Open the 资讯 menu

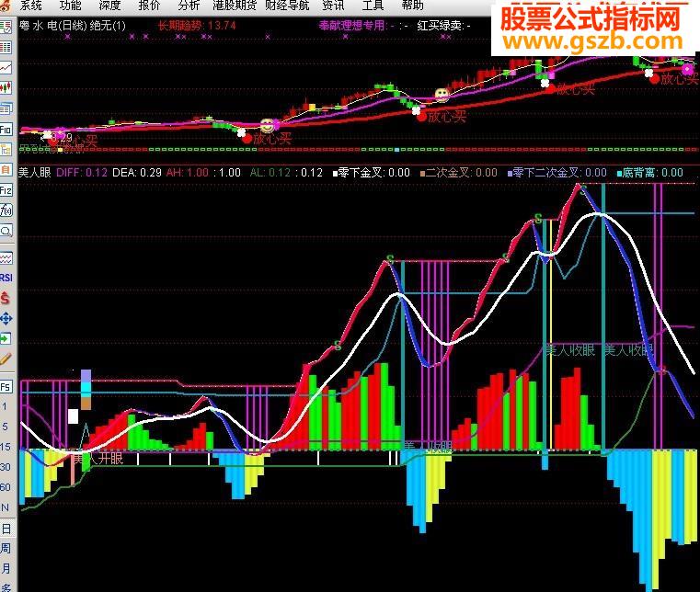click(x=333, y=6)
